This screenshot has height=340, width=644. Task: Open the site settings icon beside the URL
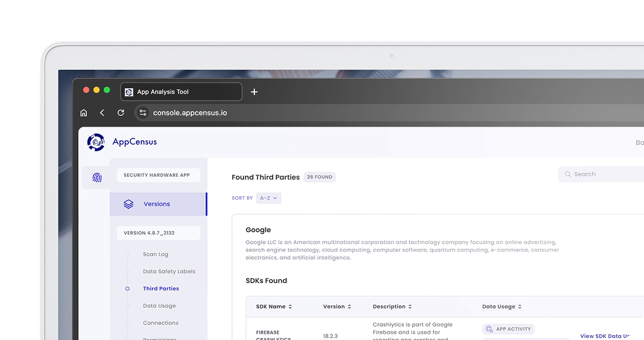pyautogui.click(x=143, y=112)
